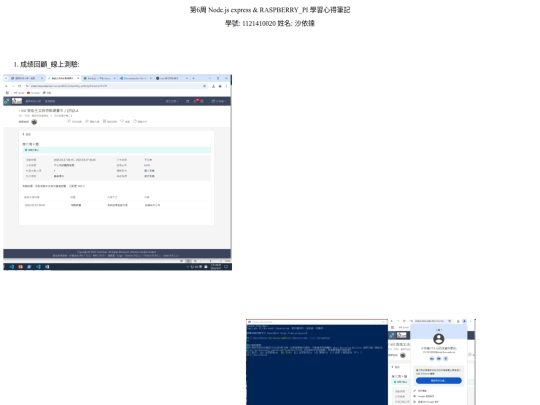Click the profile avatar icon in first browser toolbar
540x405 pixels.
click(x=220, y=86)
